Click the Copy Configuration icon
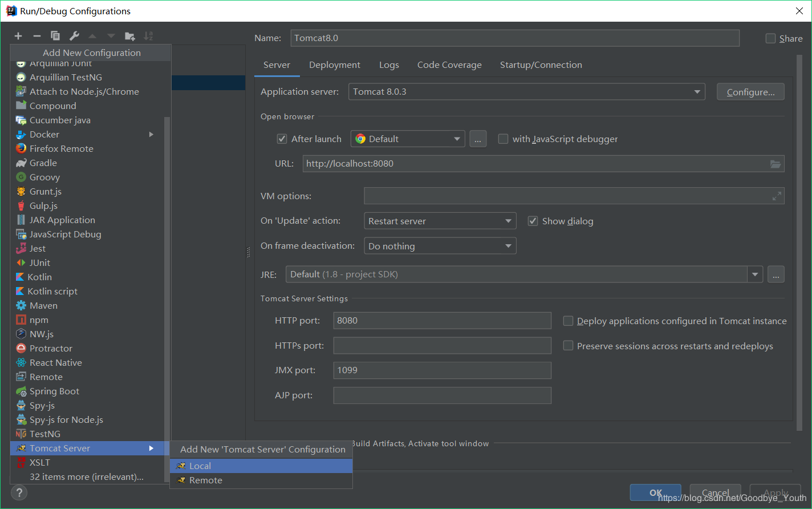The height and width of the screenshot is (509, 812). [55, 36]
